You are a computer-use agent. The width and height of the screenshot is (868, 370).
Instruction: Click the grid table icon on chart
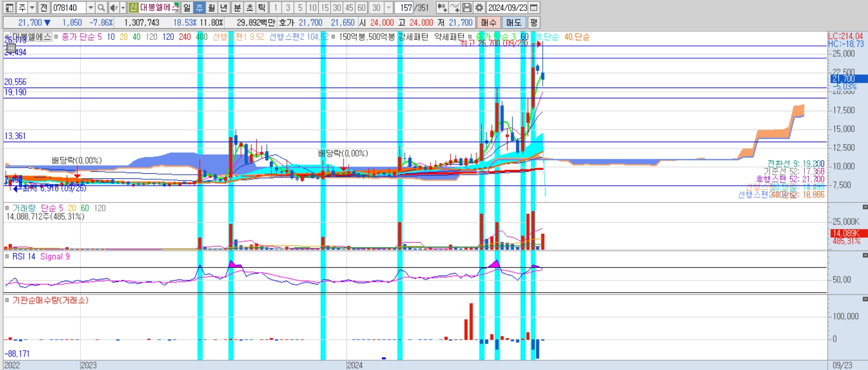11,48
